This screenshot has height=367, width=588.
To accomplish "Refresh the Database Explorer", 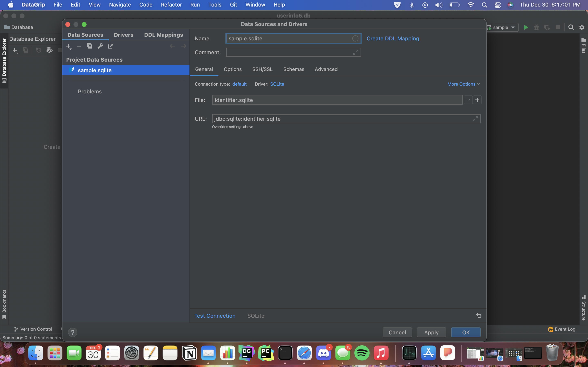I will [x=39, y=50].
